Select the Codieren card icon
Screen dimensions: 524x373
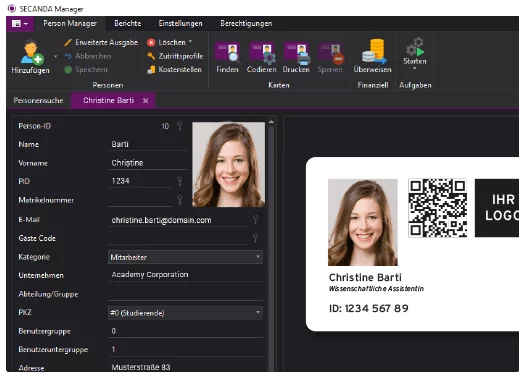click(x=262, y=53)
